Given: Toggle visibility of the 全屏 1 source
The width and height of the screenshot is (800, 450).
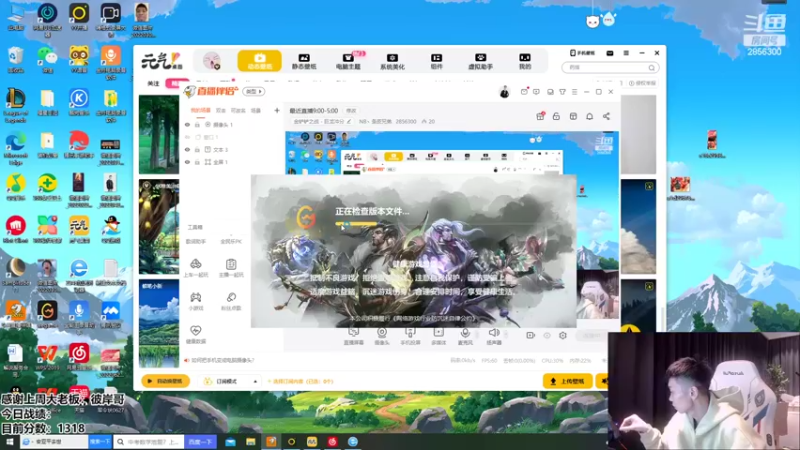Looking at the screenshot, I should click(x=187, y=162).
